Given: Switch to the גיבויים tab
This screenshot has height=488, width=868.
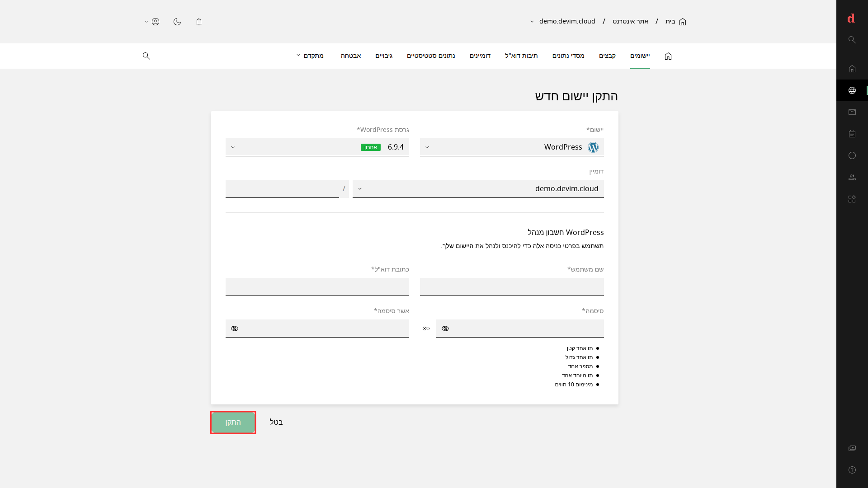Looking at the screenshot, I should point(384,56).
